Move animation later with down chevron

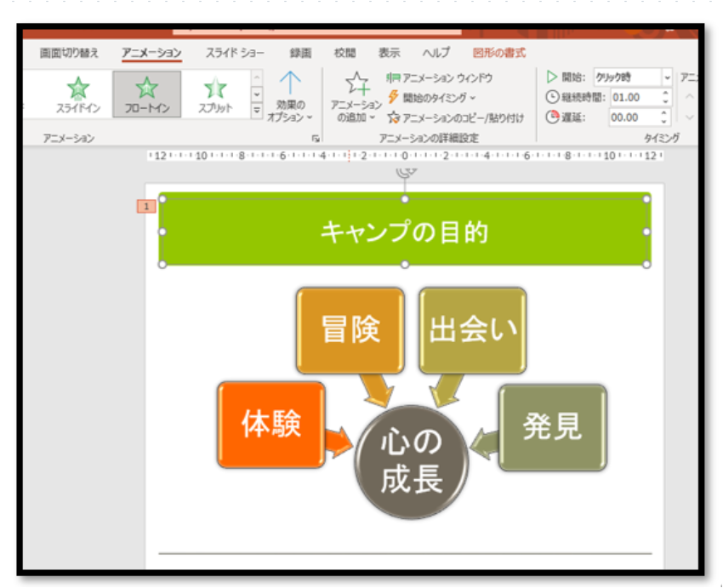[x=689, y=117]
